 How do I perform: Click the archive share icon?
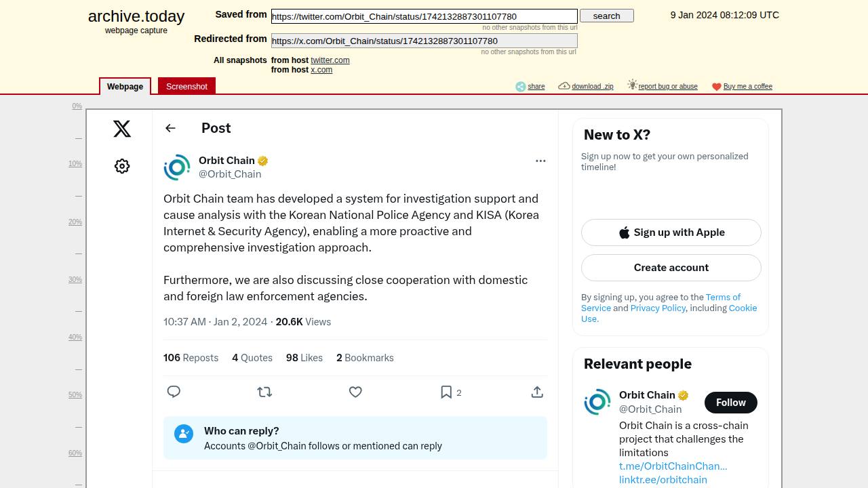point(521,86)
